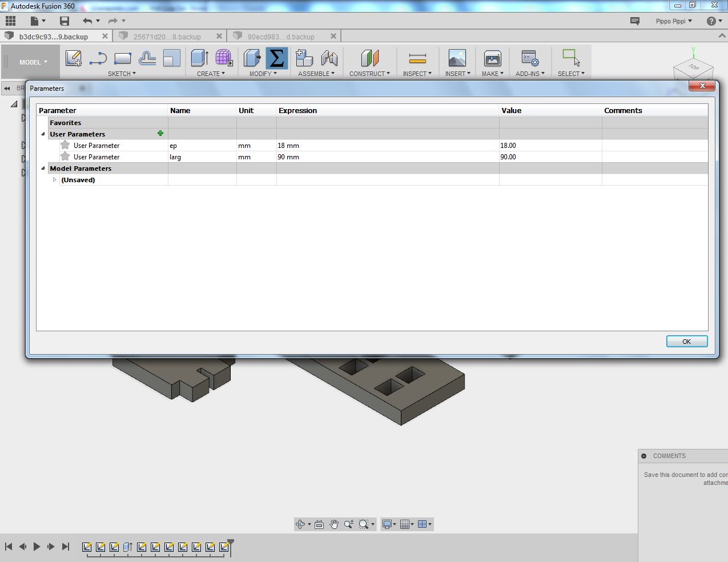Jump to the timeline end
The image size is (728, 562).
point(65,547)
